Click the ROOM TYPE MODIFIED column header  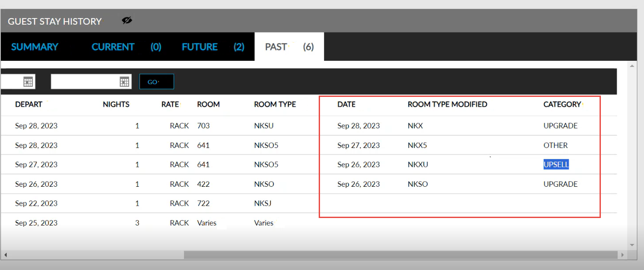click(448, 104)
